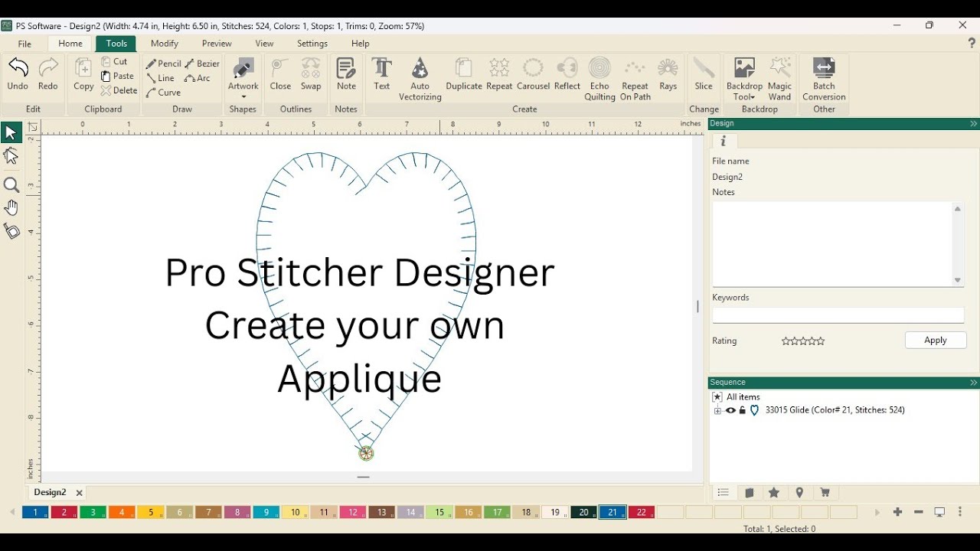This screenshot has height=551, width=980.
Task: Pick the Curve draw tool
Action: click(164, 93)
